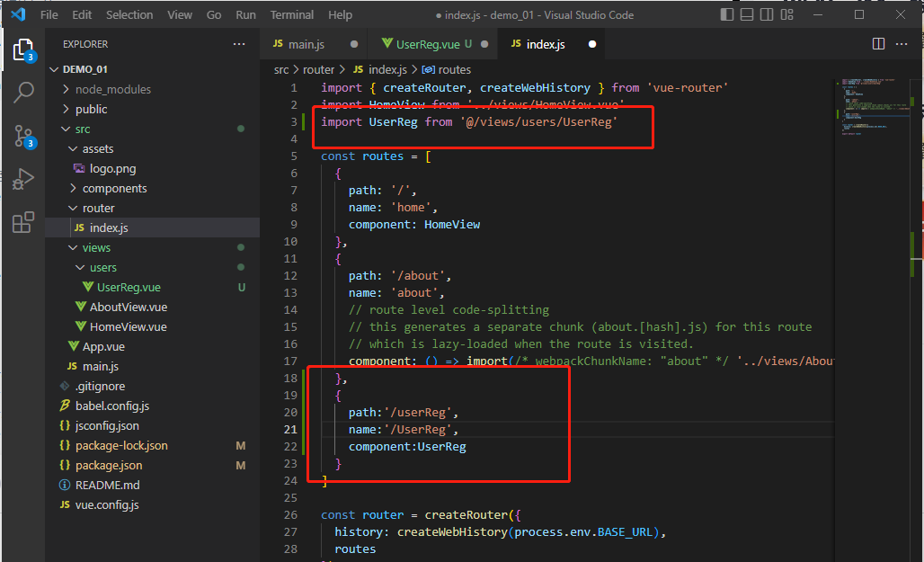Open editor more actions ellipsis
Screen dimensions: 924x562
(903, 44)
